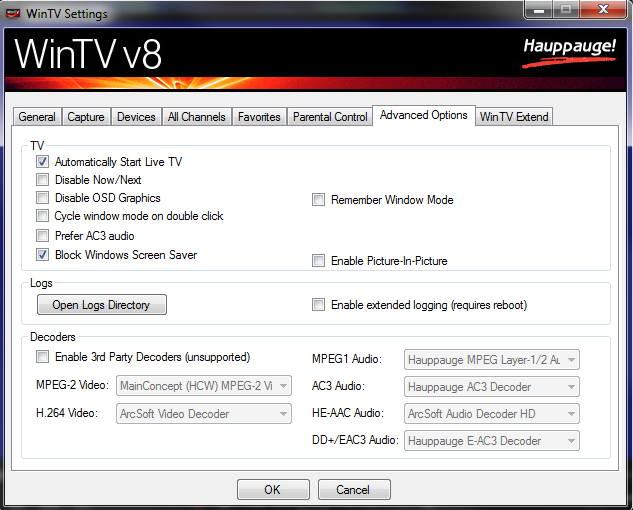This screenshot has width=633, height=510.
Task: Enable Remember Window Mode
Action: (318, 199)
